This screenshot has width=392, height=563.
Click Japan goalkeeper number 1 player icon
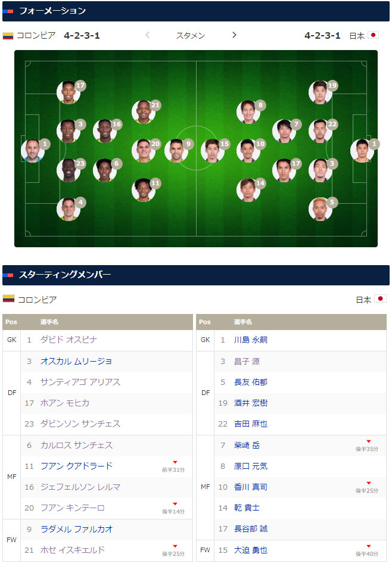(x=362, y=151)
